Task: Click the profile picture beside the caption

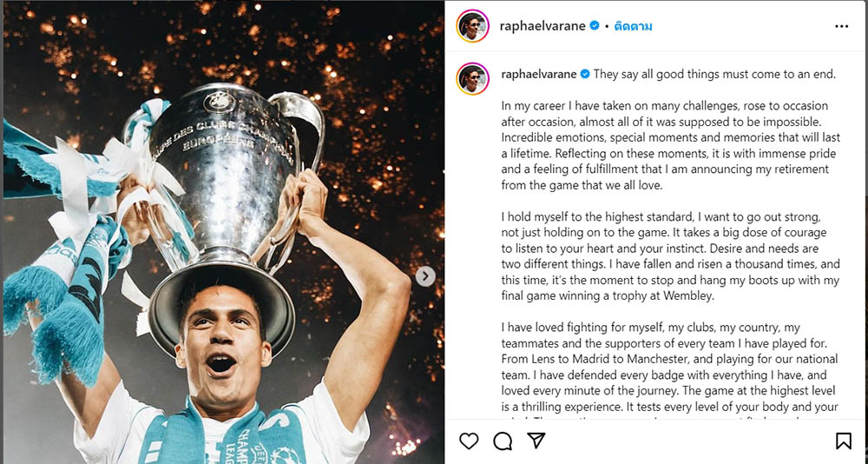Action: [x=473, y=79]
